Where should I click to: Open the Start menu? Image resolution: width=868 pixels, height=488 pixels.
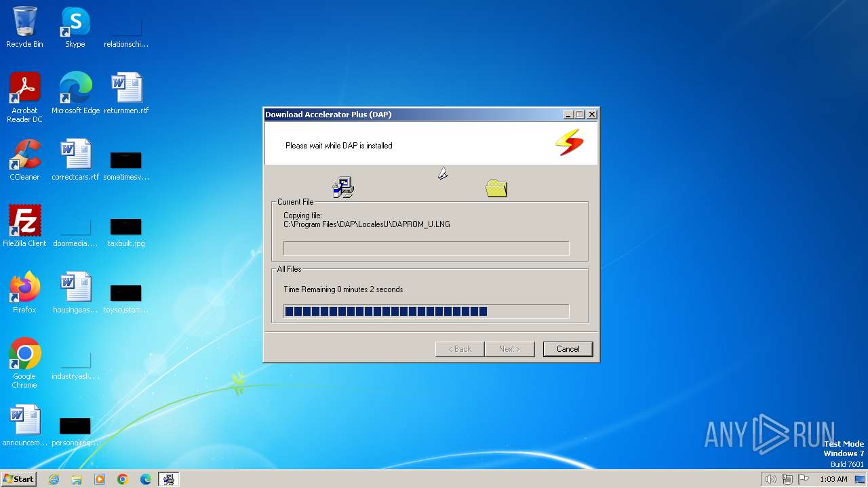tap(18, 479)
